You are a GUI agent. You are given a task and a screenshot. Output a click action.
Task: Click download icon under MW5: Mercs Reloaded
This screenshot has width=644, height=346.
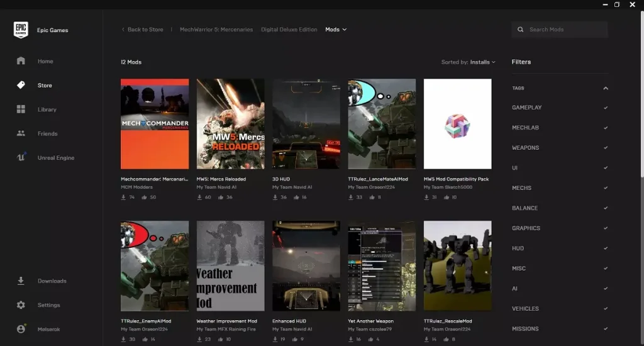[199, 198]
